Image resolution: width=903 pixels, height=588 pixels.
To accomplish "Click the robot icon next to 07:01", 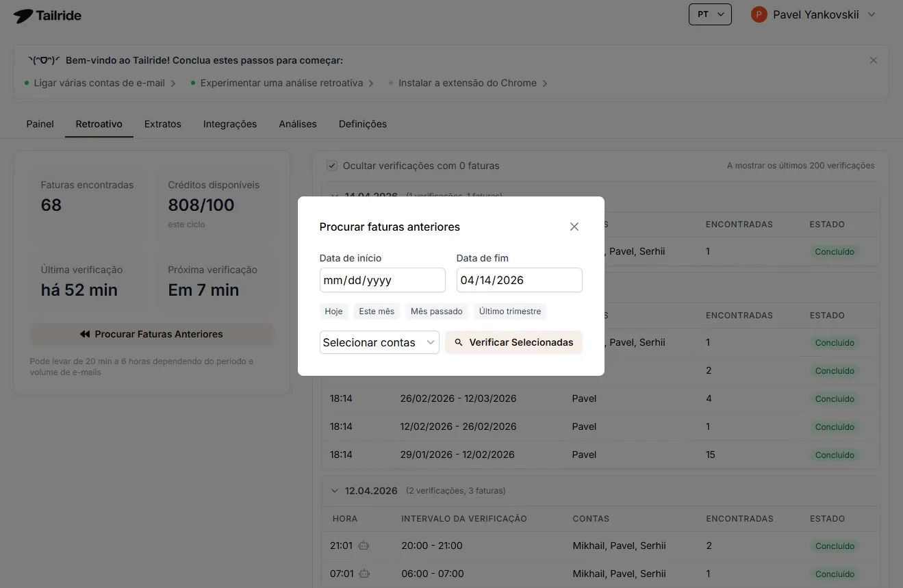I will click(364, 574).
